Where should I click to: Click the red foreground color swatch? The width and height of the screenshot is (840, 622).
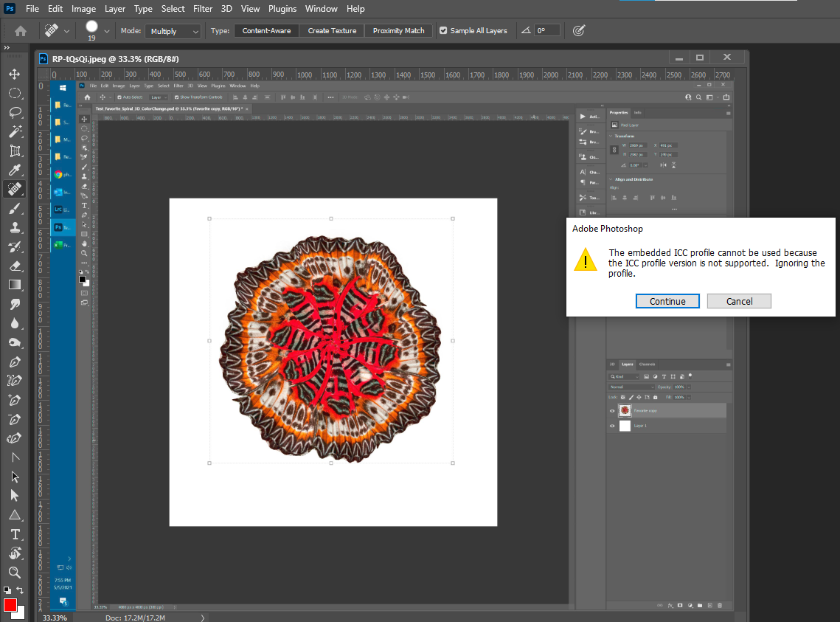(x=10, y=604)
